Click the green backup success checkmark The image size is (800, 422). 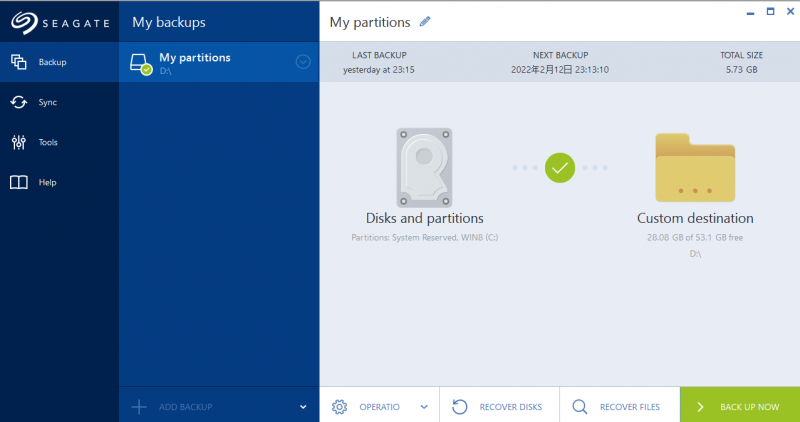560,167
